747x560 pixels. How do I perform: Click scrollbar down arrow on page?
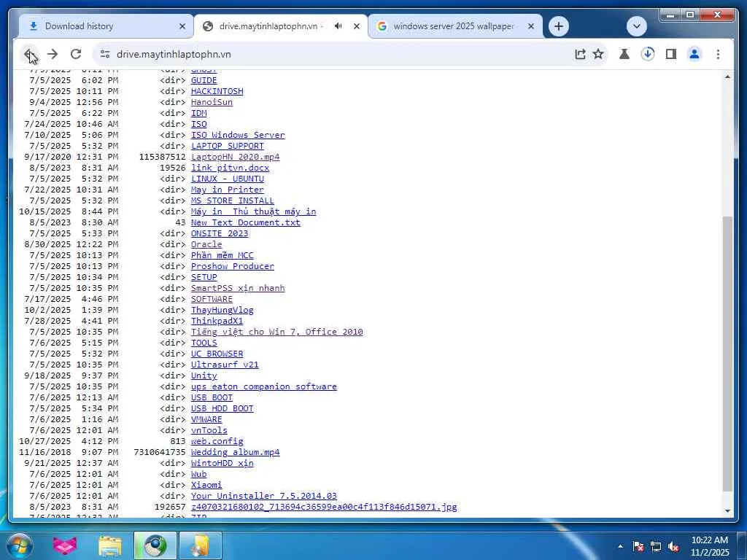727,511
